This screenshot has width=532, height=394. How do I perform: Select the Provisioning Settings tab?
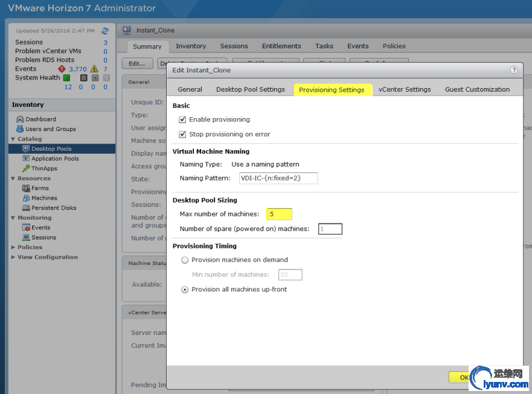click(332, 90)
